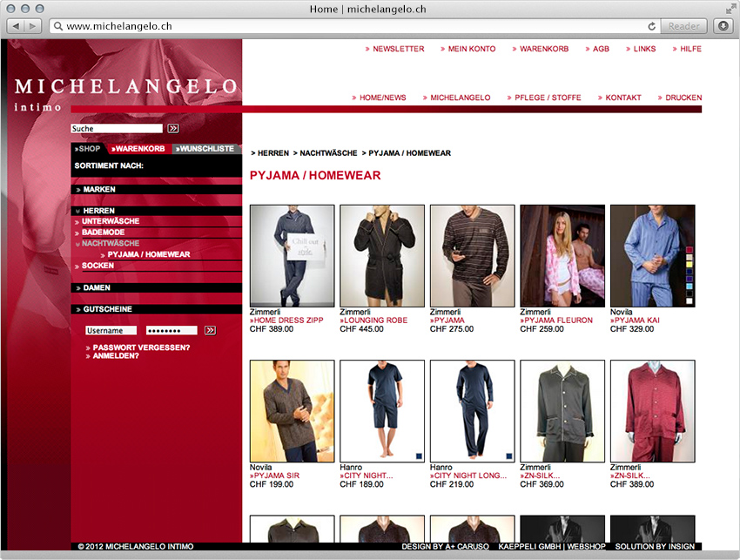Viewport: 740px width, 560px height.
Task: Click the Zimmerli PYJAMA CHF 275.00 link
Action: [x=447, y=320]
